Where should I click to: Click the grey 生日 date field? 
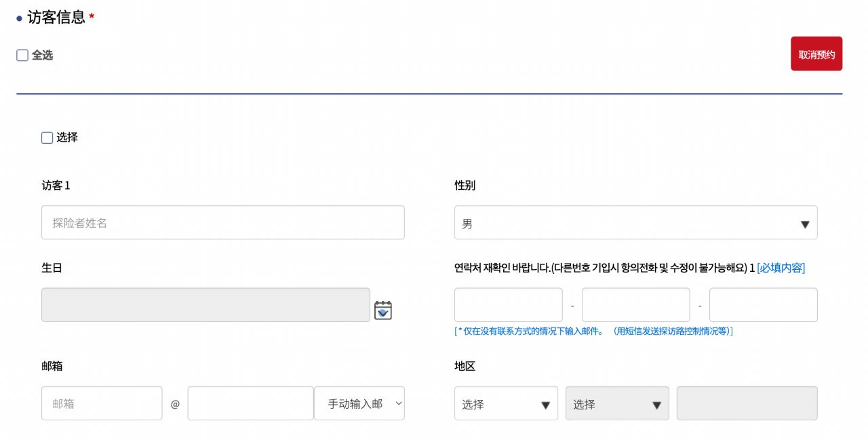coord(205,305)
